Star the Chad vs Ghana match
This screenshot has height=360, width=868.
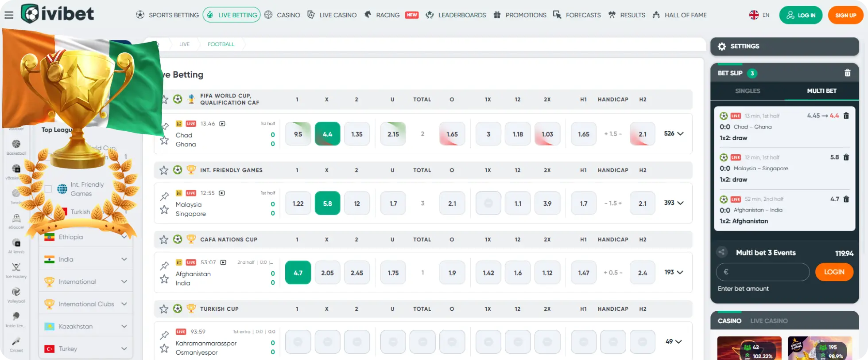click(165, 141)
